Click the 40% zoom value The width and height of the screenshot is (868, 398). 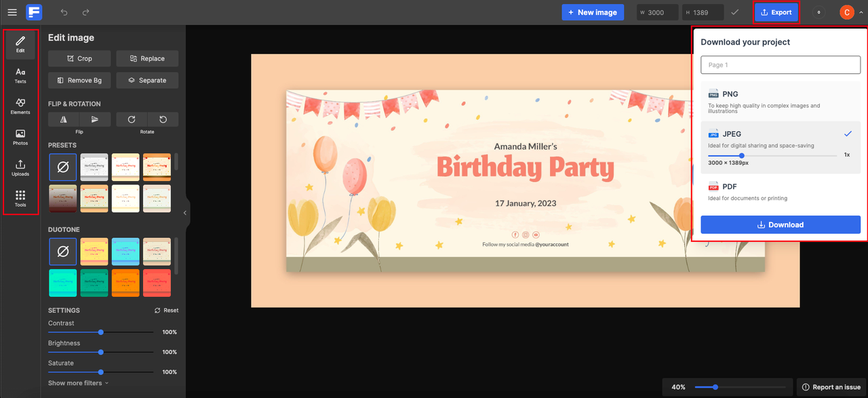click(x=678, y=387)
